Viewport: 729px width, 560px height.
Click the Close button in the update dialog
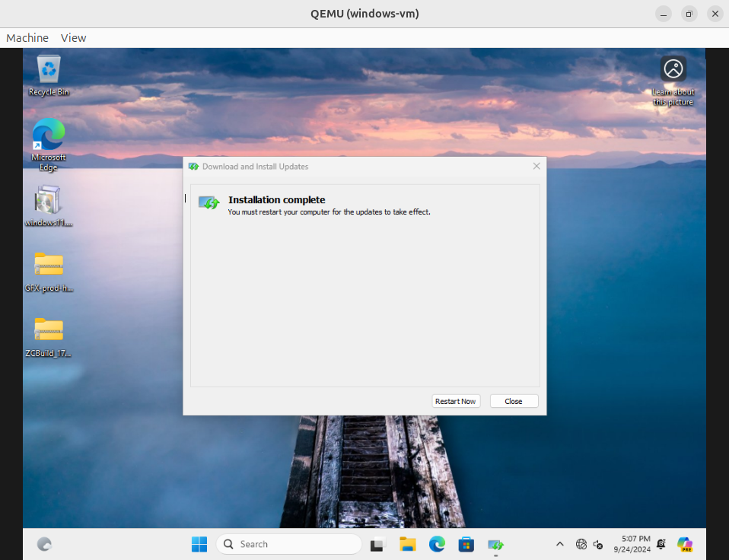514,401
